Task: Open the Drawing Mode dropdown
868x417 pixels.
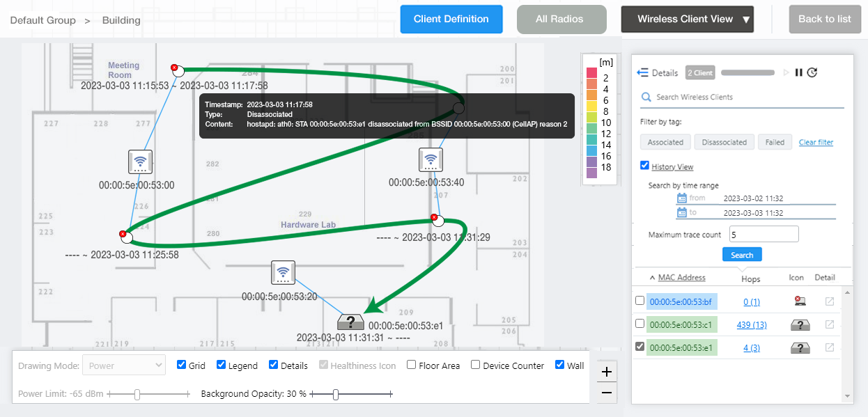Action: pyautogui.click(x=123, y=365)
